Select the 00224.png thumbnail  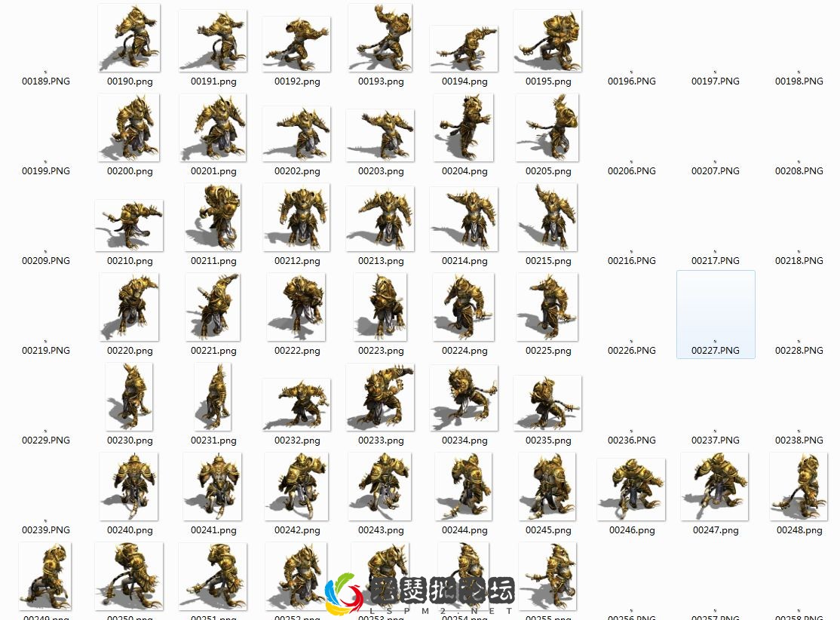[x=464, y=307]
